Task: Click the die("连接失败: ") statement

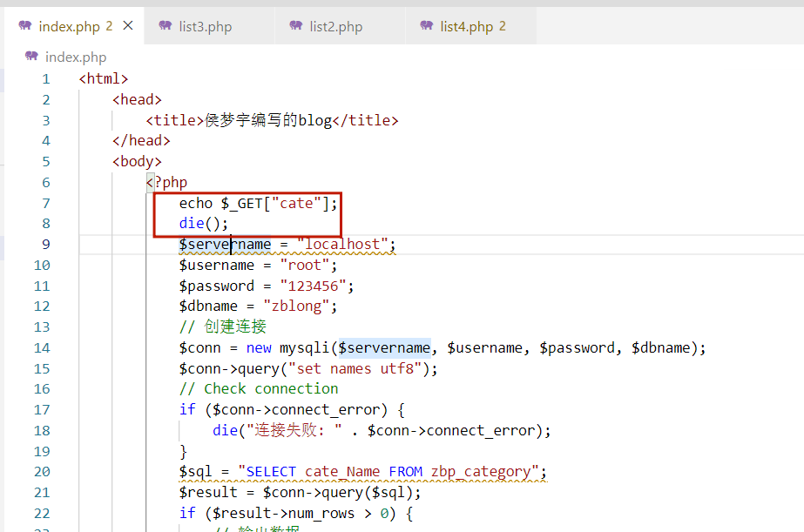Action: point(382,430)
